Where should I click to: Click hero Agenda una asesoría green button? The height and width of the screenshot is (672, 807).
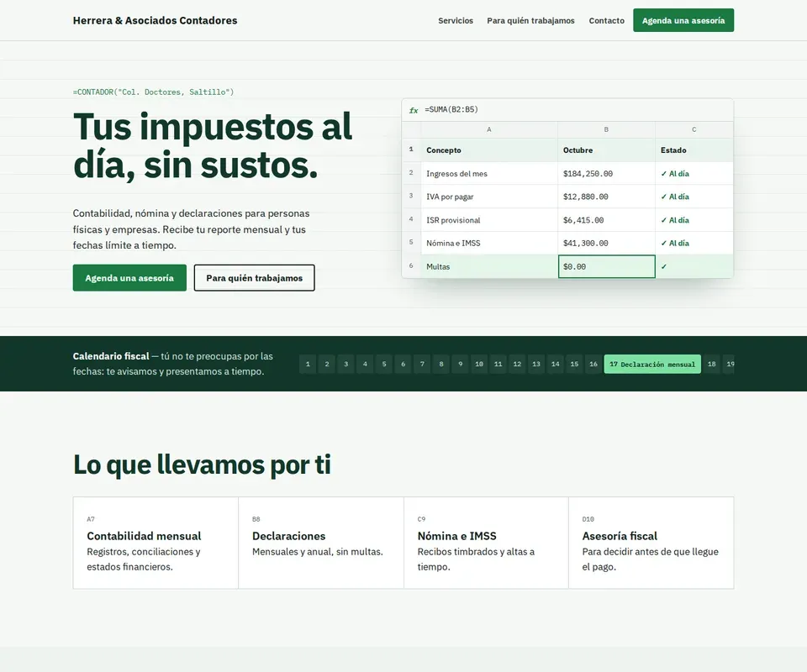coord(129,278)
